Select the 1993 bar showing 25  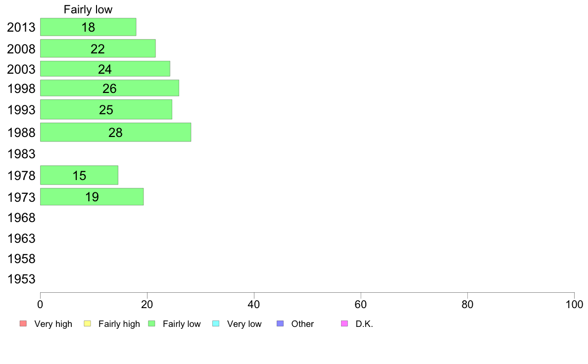pos(106,109)
